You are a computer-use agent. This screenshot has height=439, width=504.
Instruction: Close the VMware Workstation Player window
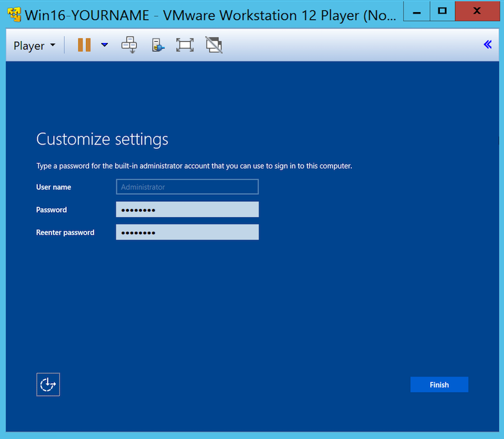pyautogui.click(x=476, y=11)
